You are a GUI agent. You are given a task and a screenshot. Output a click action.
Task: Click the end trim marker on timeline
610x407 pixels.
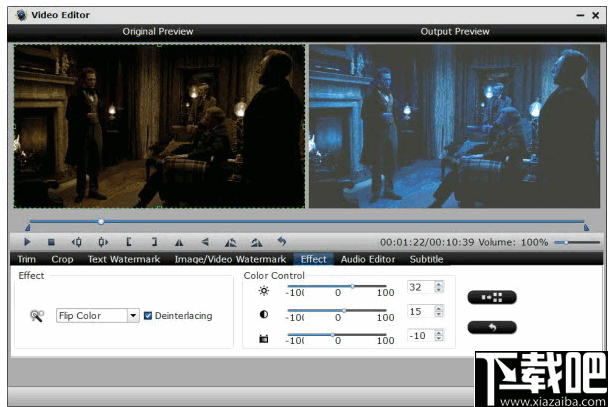tap(586, 228)
